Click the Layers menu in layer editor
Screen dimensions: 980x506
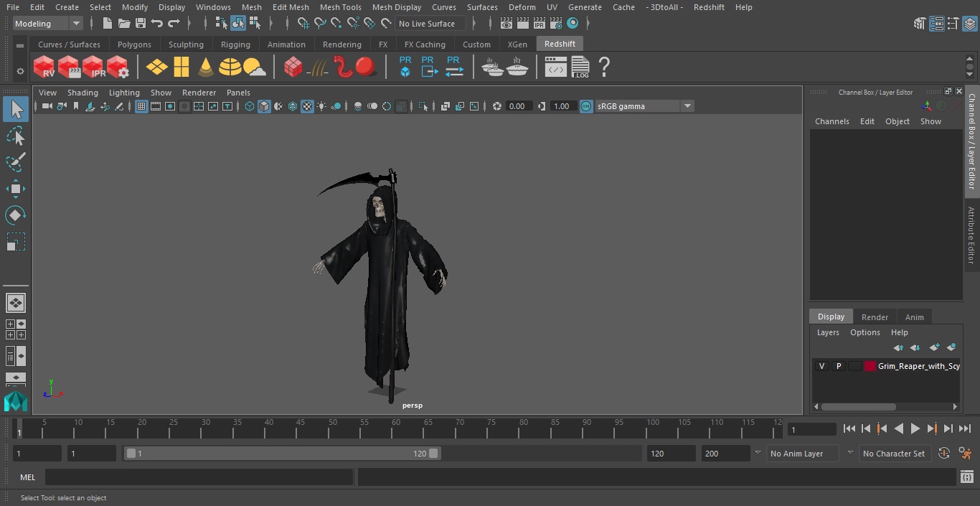click(x=828, y=332)
